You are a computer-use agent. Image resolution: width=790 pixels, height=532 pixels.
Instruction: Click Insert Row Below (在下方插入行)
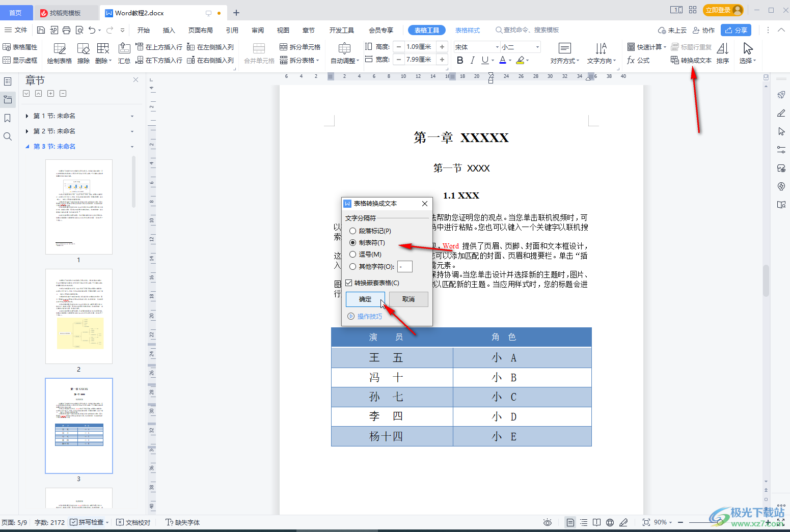[159, 60]
